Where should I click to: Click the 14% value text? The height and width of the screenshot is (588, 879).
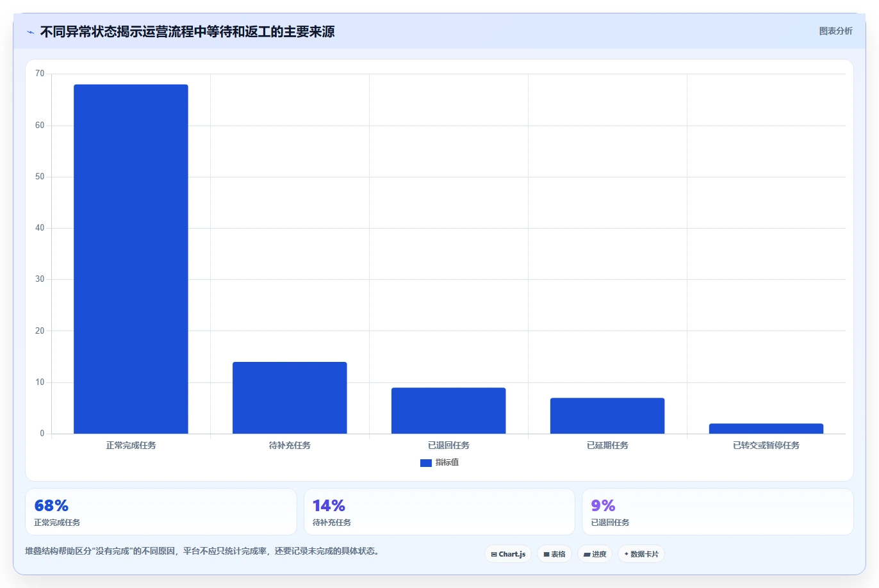point(329,505)
